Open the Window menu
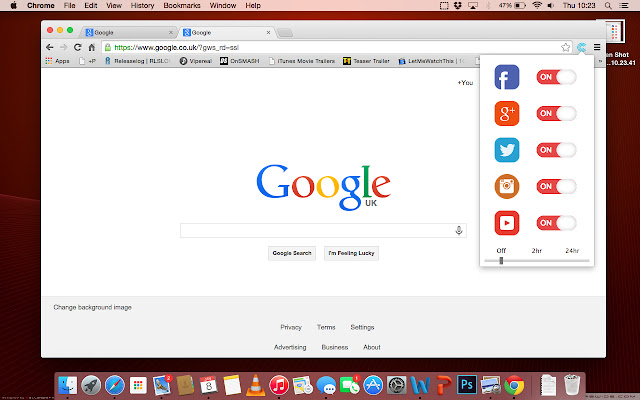 [223, 5]
